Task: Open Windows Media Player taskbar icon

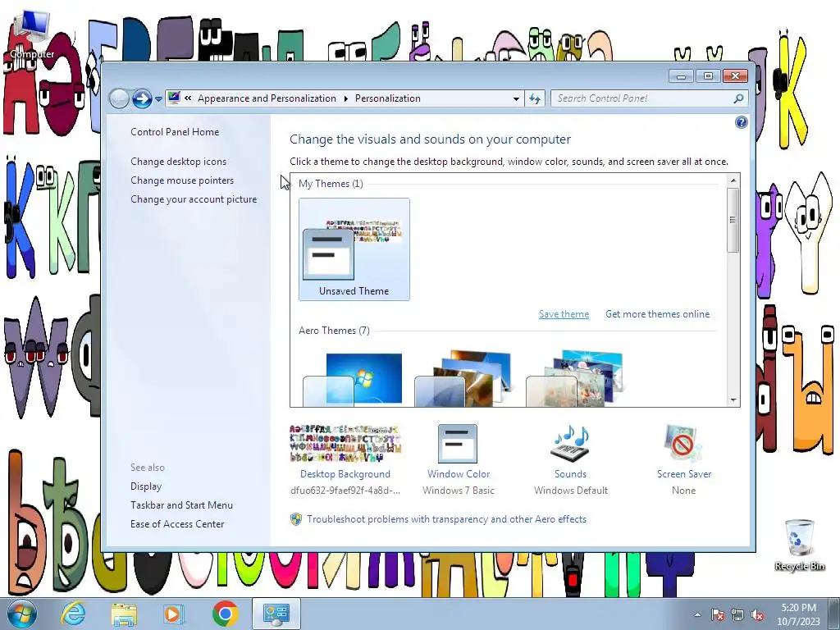Action: pos(173,614)
